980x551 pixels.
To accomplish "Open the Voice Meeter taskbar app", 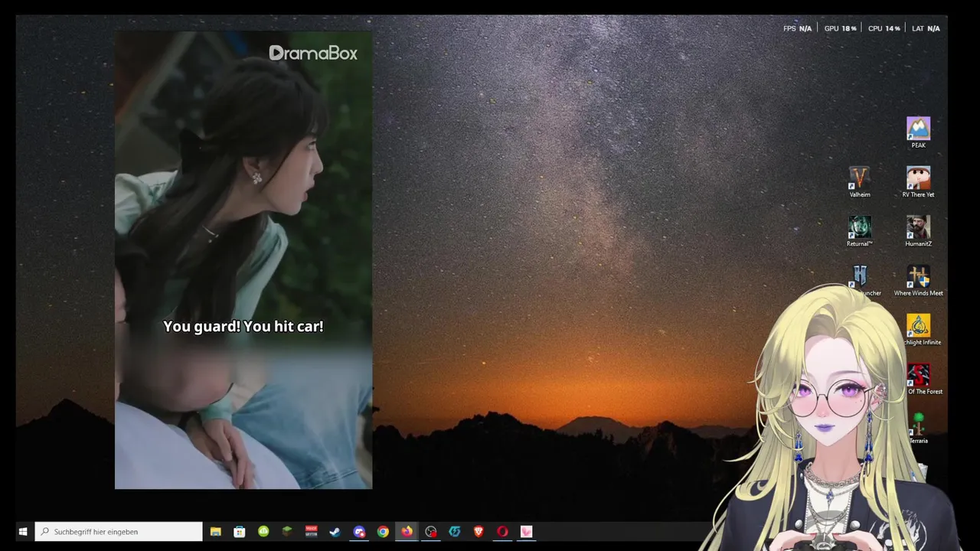I will click(311, 531).
